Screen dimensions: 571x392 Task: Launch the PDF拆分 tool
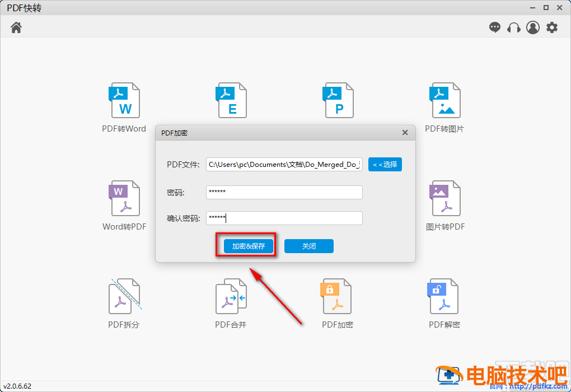click(x=124, y=296)
